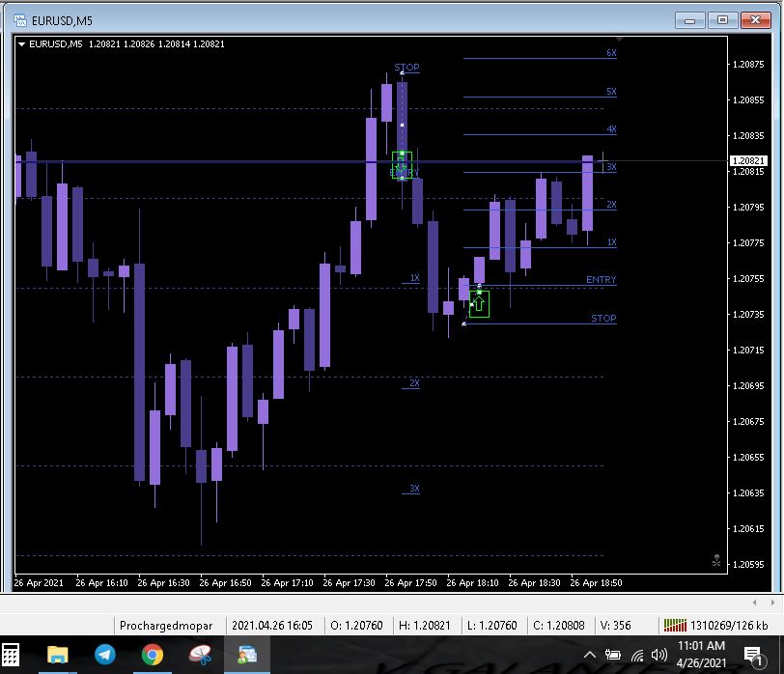The image size is (784, 674).
Task: Click the 1.20875 price scale value
Action: tap(748, 64)
